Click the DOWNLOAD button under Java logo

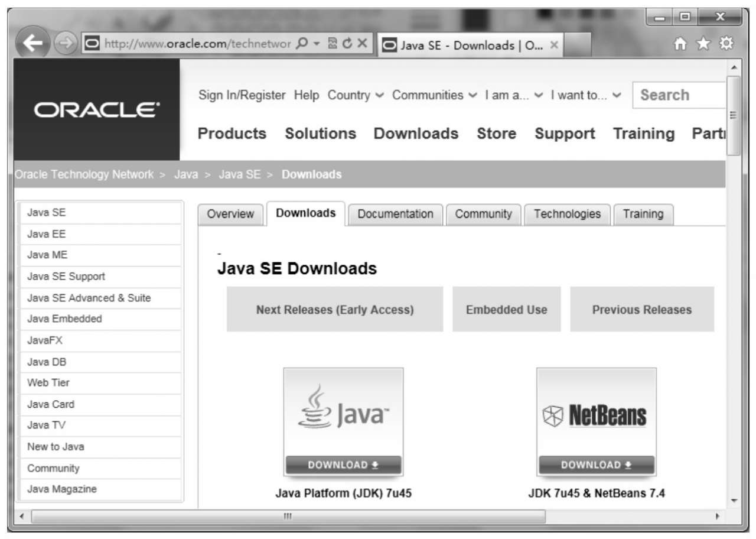[343, 465]
